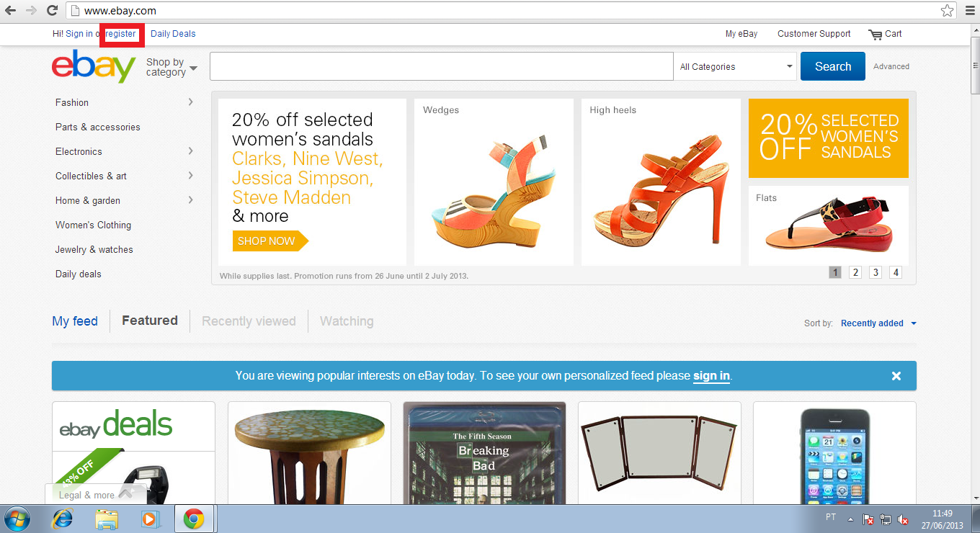
Task: Expand the Home & garden category chevron
Action: coord(191,200)
